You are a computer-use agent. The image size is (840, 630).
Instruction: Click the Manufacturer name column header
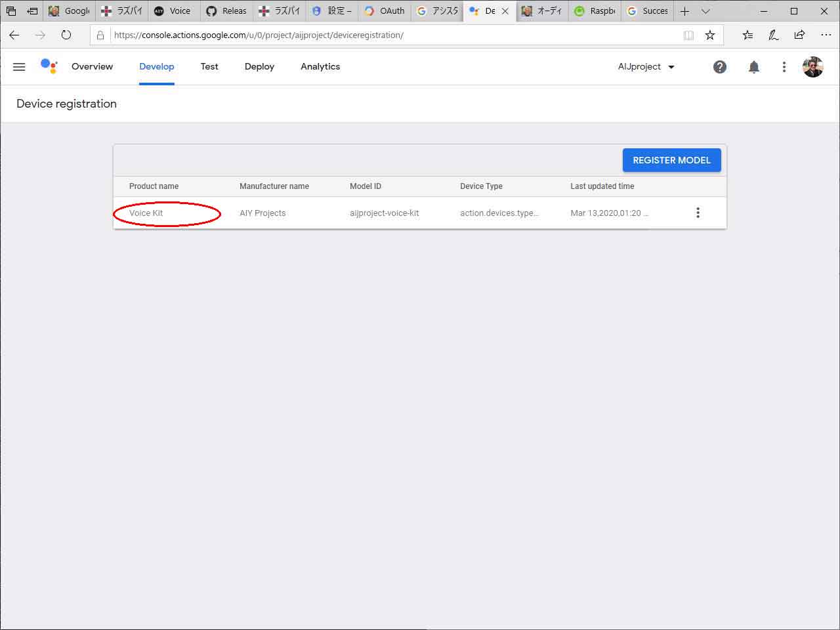click(274, 186)
